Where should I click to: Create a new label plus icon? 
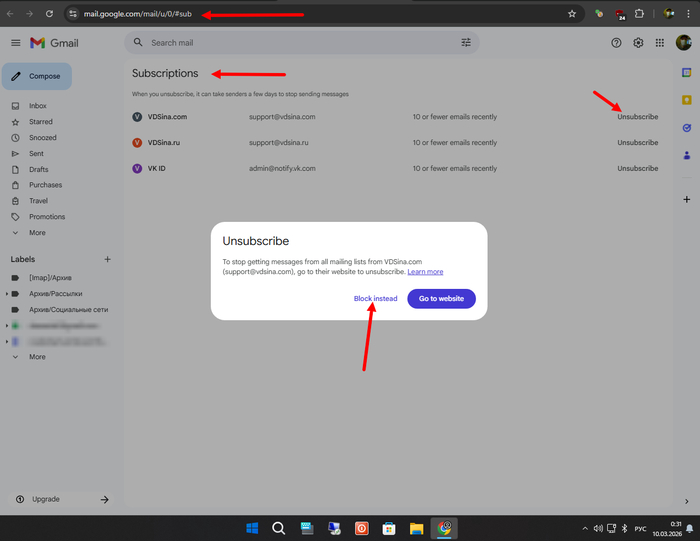click(x=108, y=259)
